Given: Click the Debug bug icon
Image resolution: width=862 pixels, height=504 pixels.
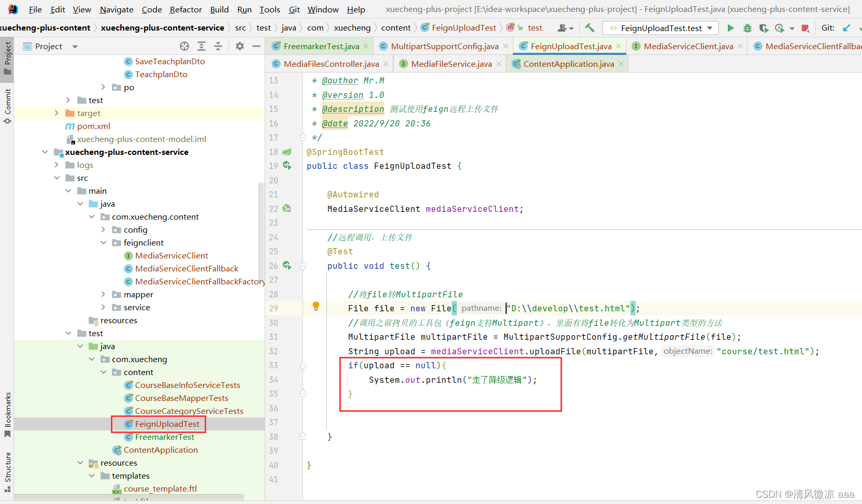Looking at the screenshot, I should click(x=747, y=28).
